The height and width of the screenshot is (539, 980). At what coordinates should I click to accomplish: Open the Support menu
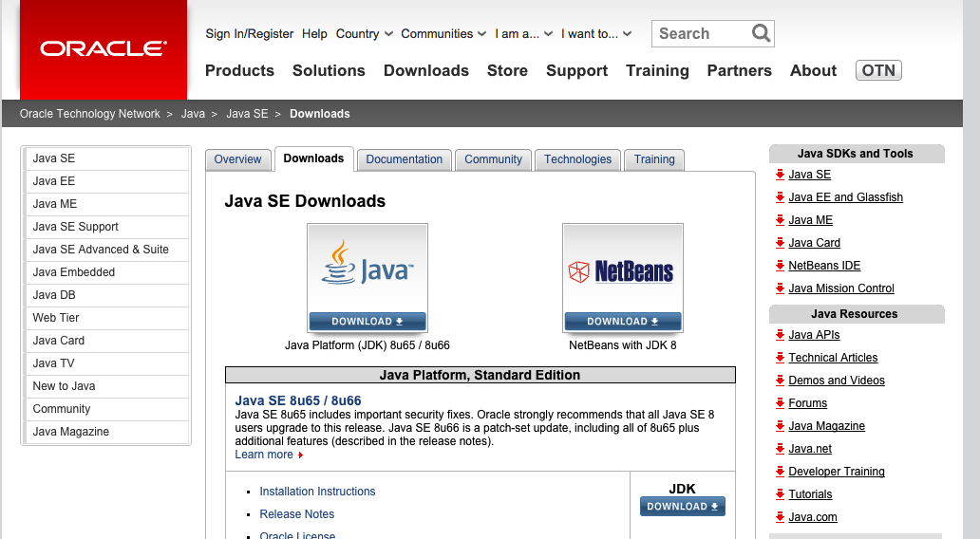[576, 70]
